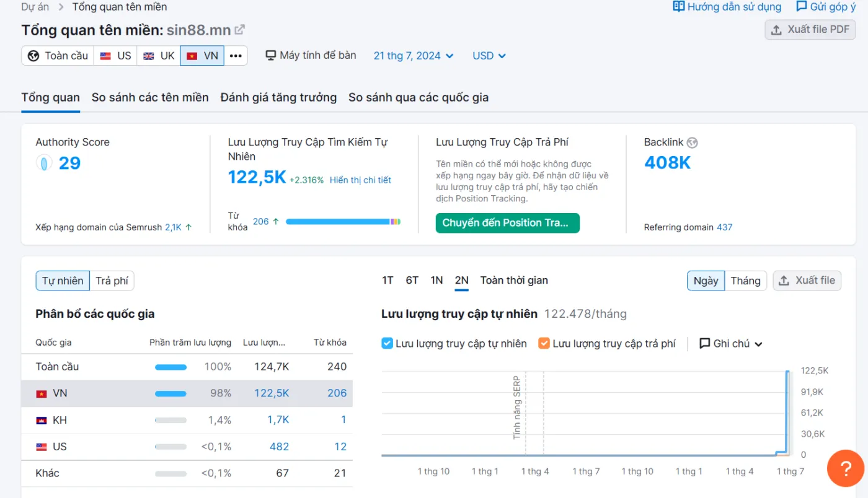Image resolution: width=868 pixels, height=498 pixels.
Task: Click the user guide book icon
Action: 678,6
